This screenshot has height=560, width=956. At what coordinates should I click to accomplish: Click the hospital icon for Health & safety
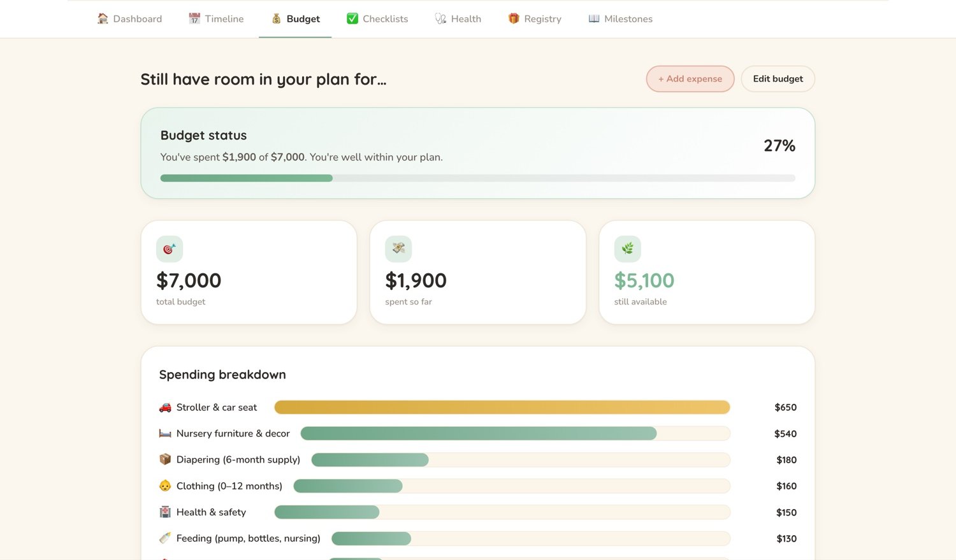(165, 512)
